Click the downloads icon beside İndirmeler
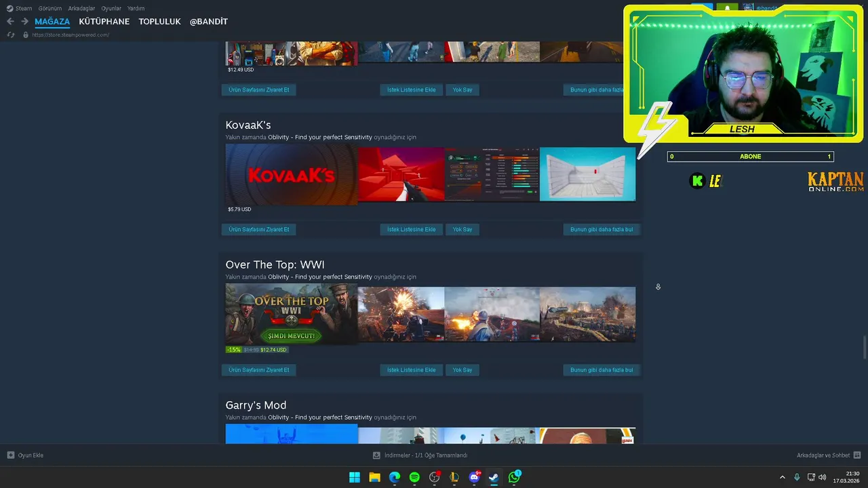 [377, 455]
